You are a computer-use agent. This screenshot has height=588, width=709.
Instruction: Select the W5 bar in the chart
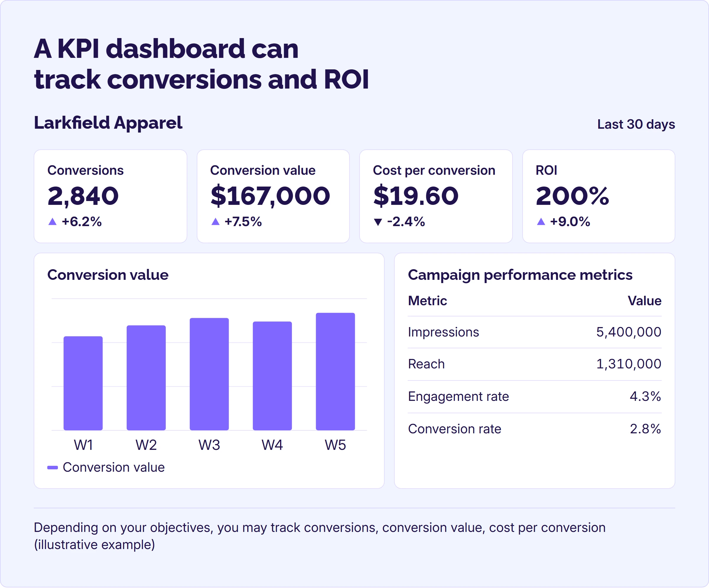tap(336, 371)
